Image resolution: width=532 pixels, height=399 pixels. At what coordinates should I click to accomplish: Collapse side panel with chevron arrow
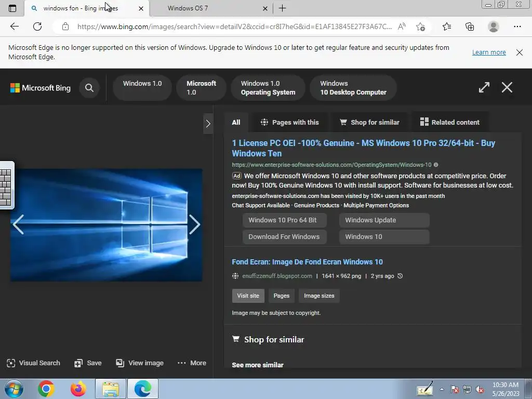(x=208, y=124)
